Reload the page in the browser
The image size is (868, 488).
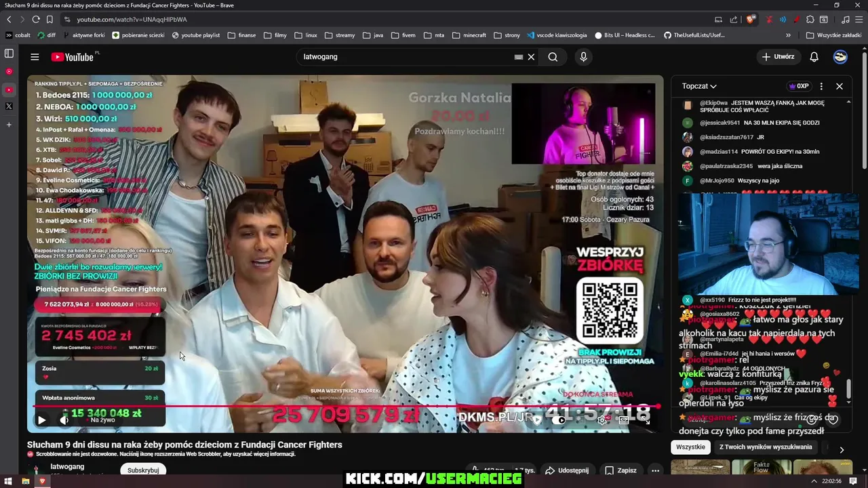point(36,20)
